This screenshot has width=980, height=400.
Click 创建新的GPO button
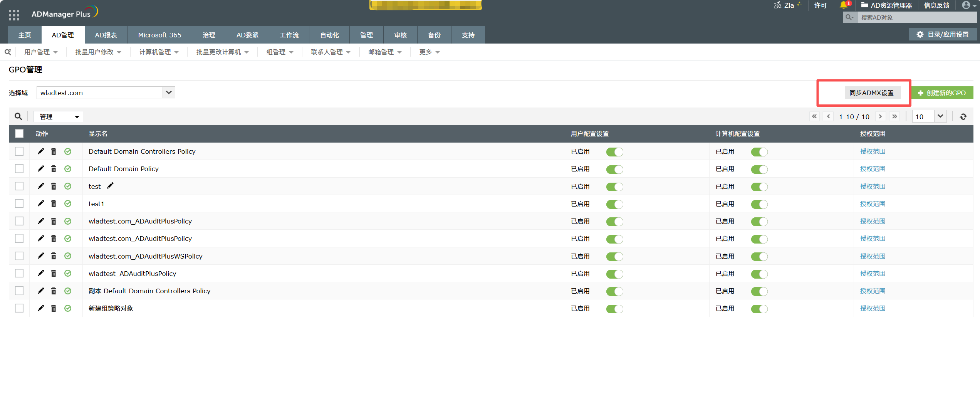(x=942, y=93)
